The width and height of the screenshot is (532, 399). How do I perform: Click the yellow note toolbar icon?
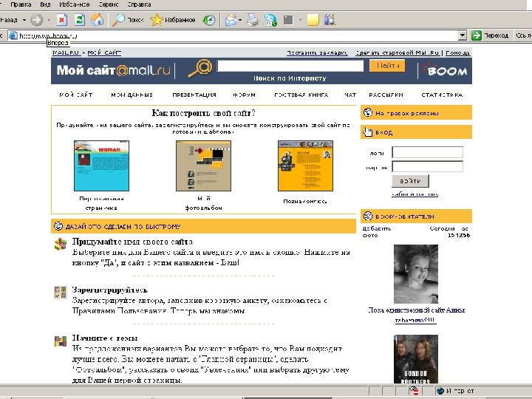point(313,20)
